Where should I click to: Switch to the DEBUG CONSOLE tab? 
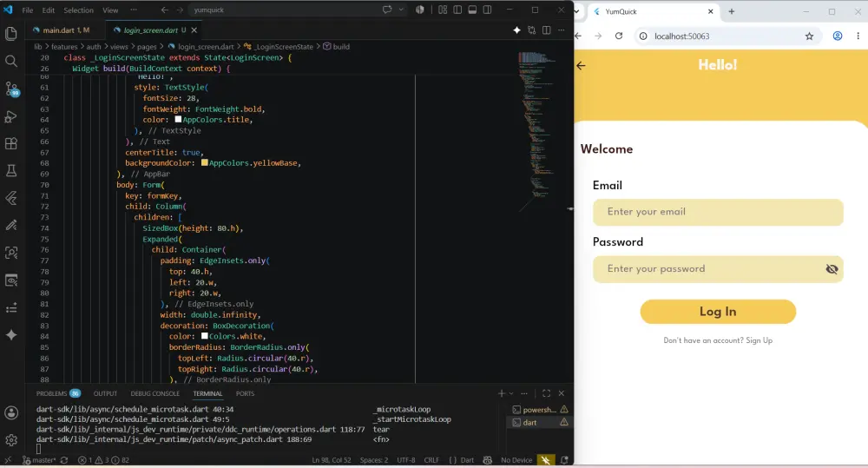(155, 393)
